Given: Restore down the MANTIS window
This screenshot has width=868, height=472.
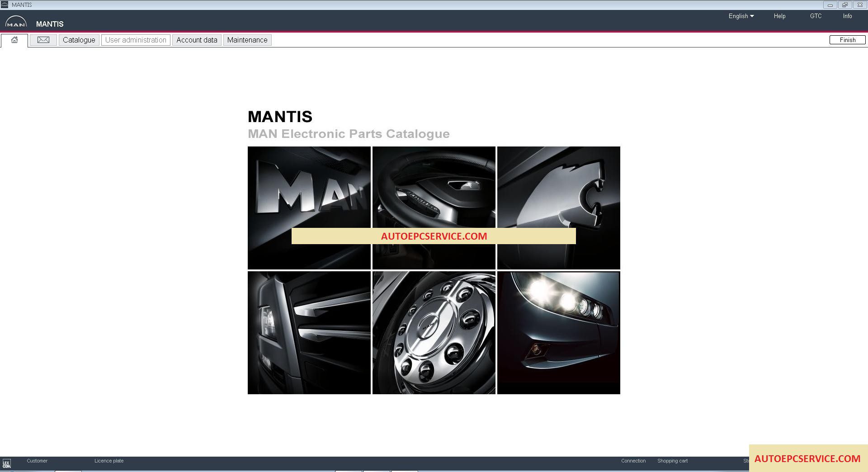Looking at the screenshot, I should tap(844, 5).
